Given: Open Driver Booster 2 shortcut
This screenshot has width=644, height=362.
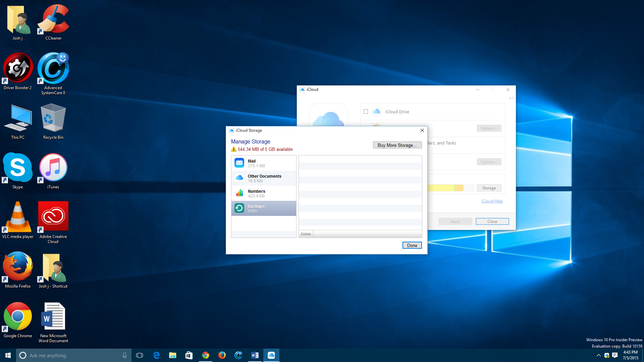Looking at the screenshot, I should (18, 71).
